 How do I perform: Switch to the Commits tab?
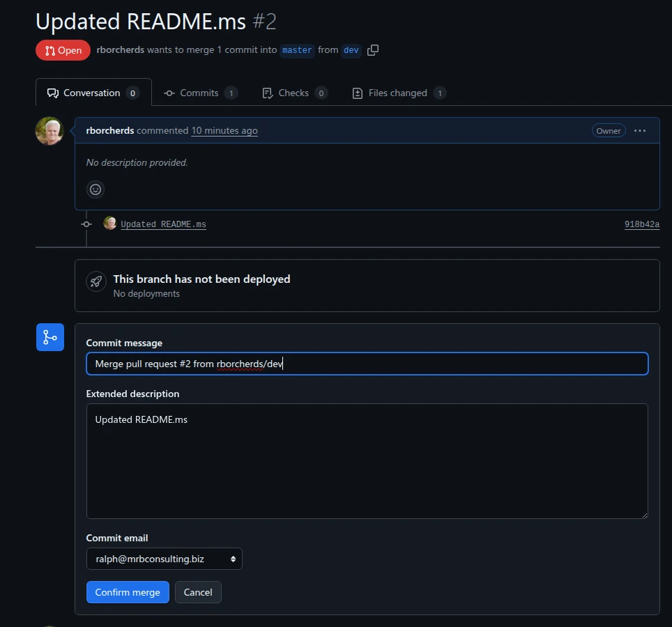[201, 93]
